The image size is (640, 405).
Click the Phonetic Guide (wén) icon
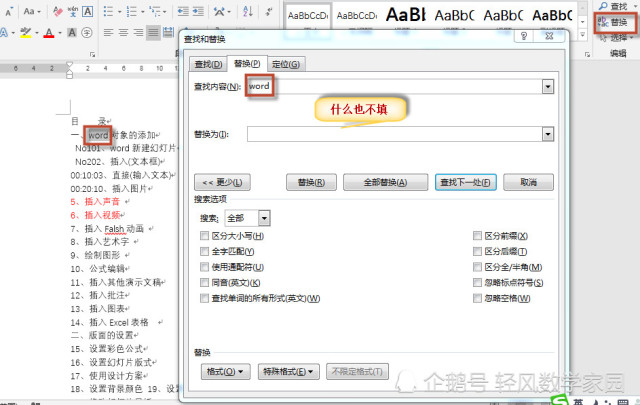[x=73, y=12]
